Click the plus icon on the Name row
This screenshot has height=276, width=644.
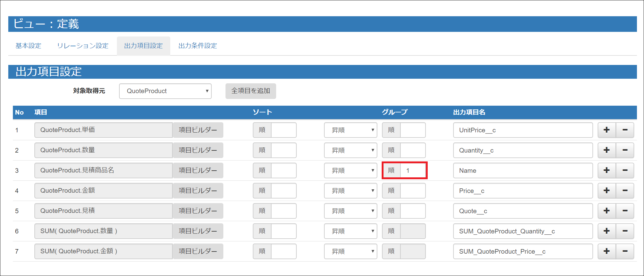coord(607,170)
